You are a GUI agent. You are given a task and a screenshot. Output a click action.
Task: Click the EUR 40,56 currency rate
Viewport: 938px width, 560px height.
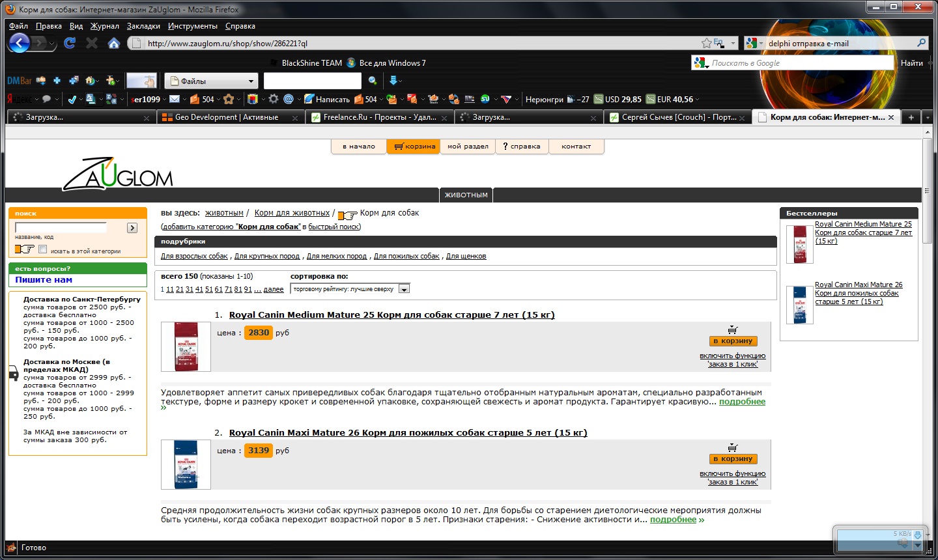click(x=670, y=99)
